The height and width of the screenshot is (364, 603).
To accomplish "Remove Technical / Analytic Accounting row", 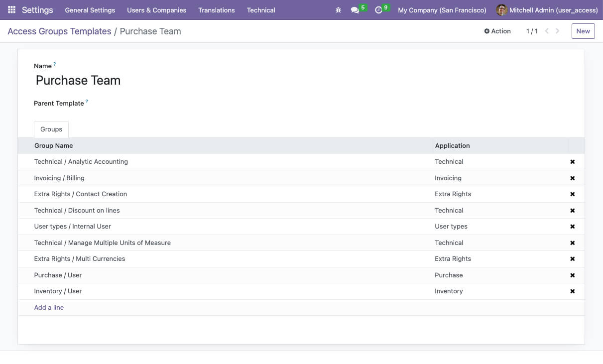I will coord(572,162).
